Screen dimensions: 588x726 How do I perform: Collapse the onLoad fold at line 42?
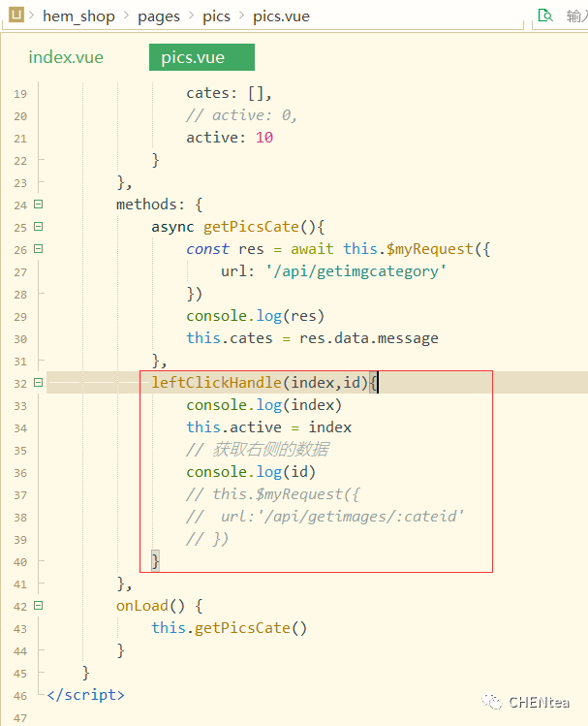(x=39, y=605)
